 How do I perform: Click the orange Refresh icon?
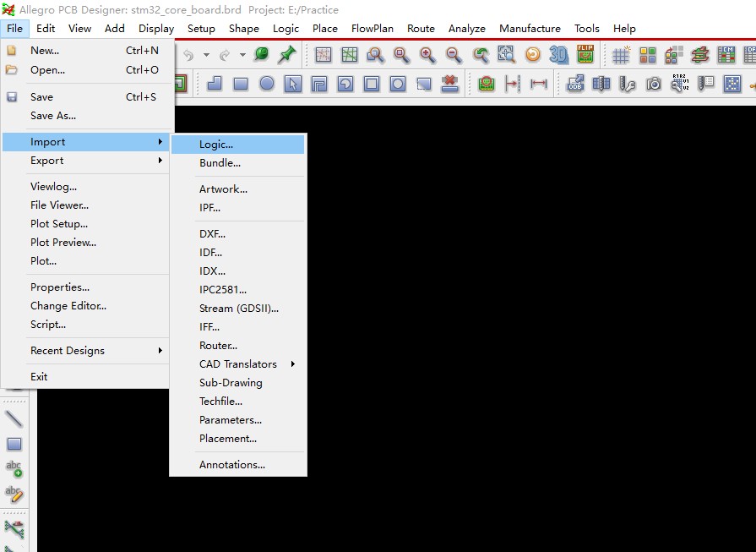click(x=533, y=55)
